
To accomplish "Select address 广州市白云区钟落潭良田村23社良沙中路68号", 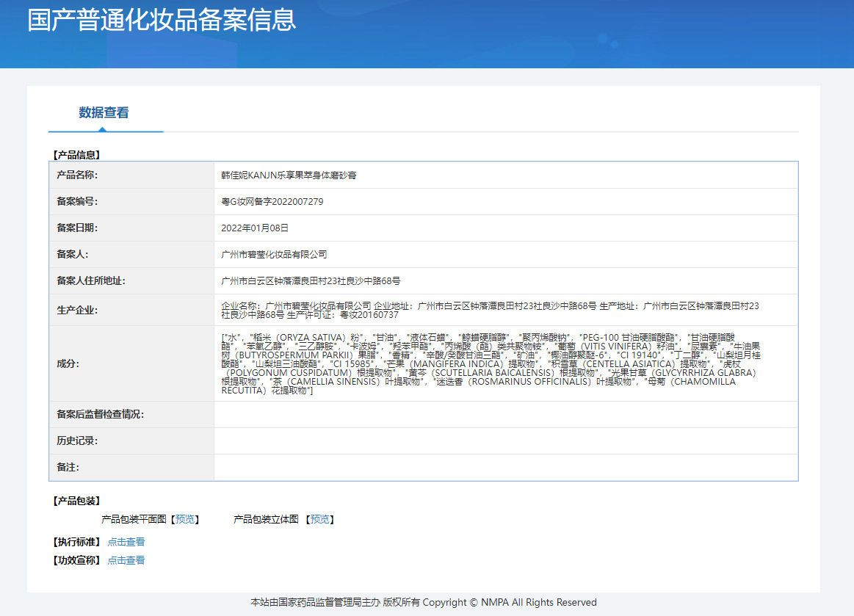I will 311,281.
